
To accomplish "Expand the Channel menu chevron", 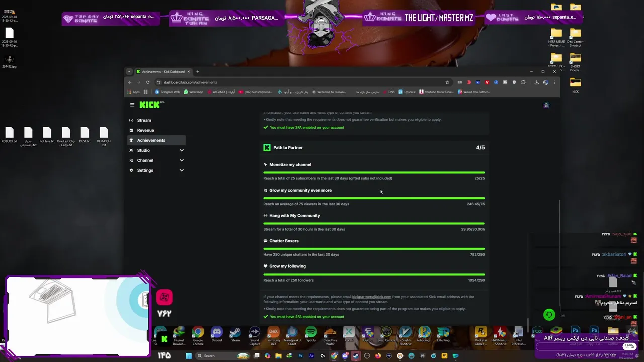I will (x=182, y=160).
